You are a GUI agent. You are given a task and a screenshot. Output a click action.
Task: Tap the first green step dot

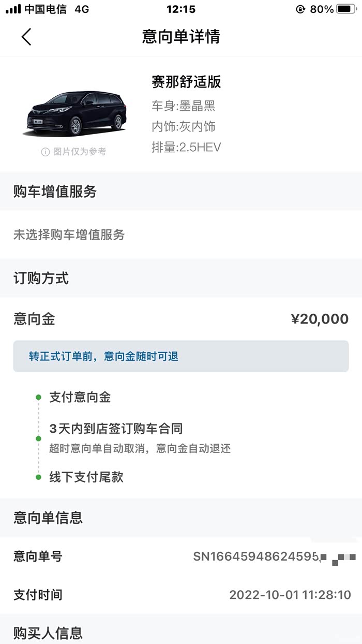[x=38, y=398]
